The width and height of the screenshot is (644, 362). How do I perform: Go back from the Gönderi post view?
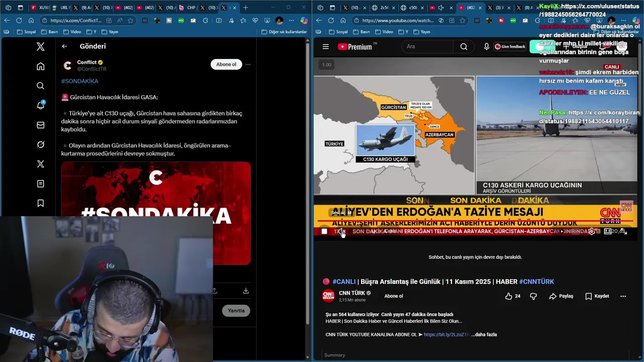[x=64, y=46]
